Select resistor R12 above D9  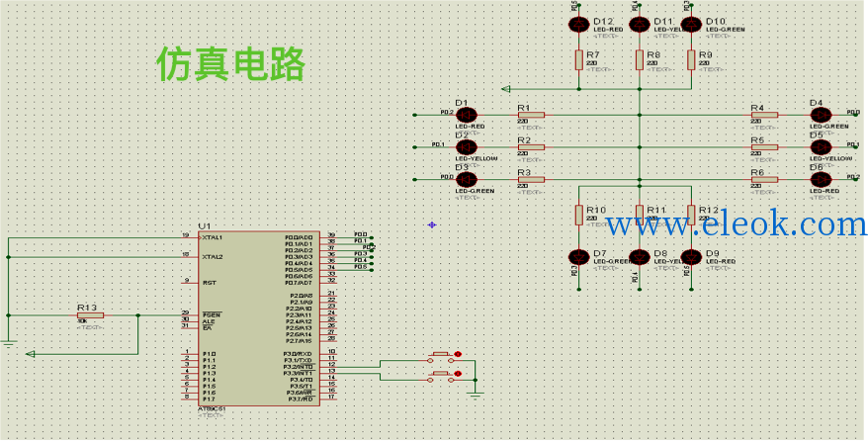click(x=691, y=215)
